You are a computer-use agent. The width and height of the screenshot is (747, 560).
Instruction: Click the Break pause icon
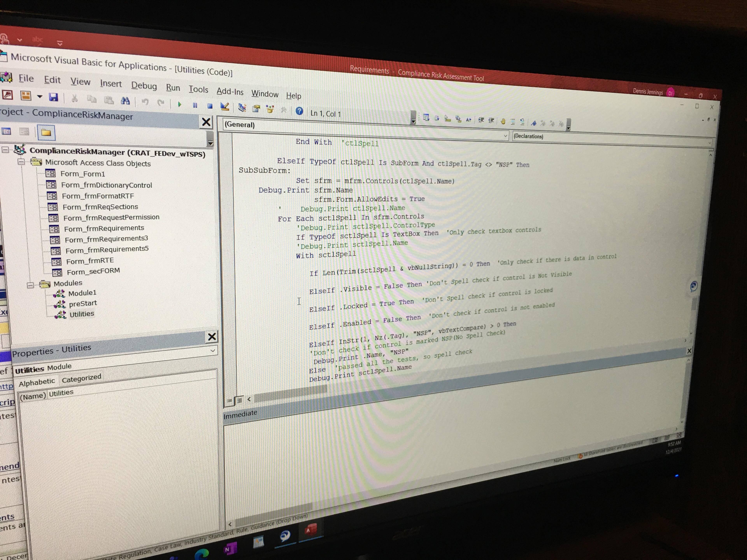195,105
